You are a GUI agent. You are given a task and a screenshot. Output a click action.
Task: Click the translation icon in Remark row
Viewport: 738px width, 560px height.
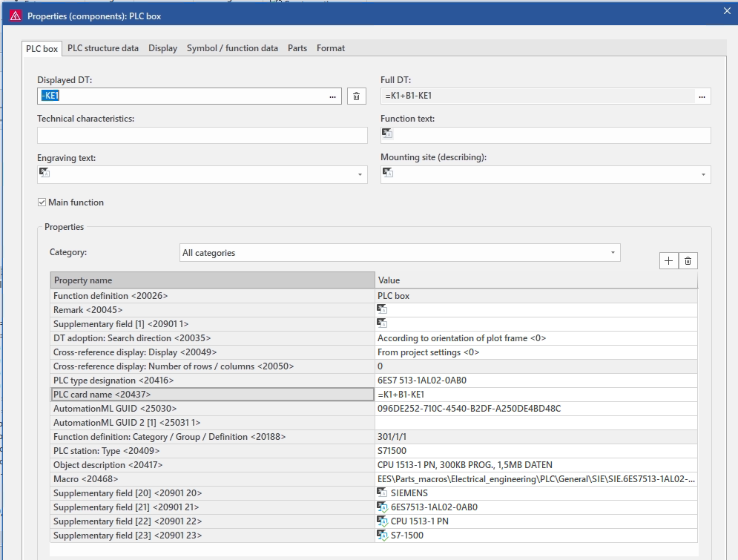[383, 309]
